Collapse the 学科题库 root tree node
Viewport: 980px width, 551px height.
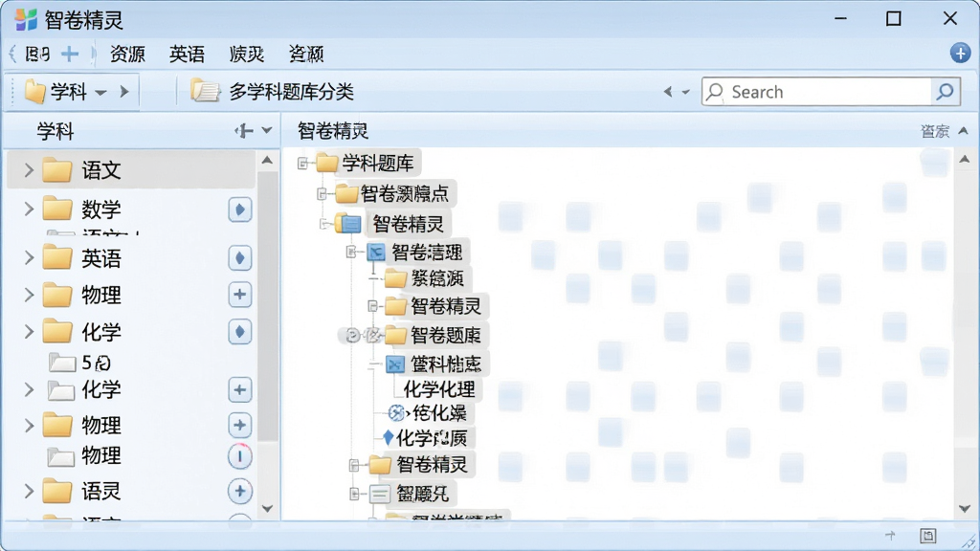pos(303,164)
